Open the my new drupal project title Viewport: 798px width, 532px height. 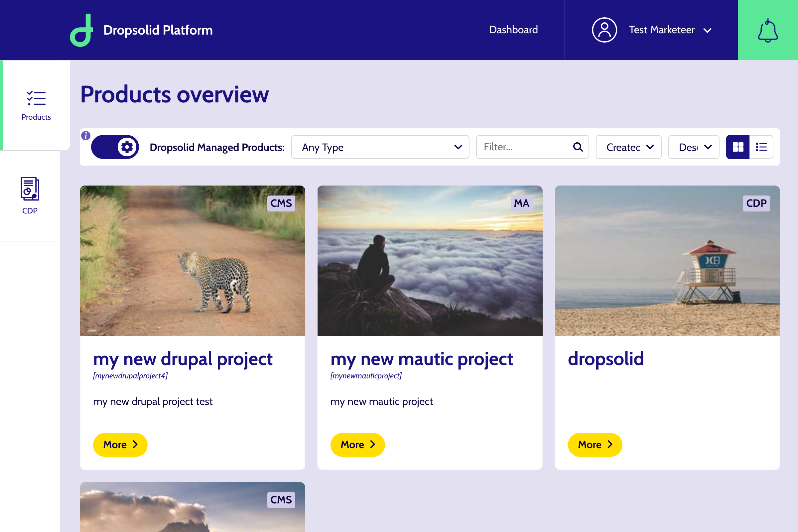183,359
